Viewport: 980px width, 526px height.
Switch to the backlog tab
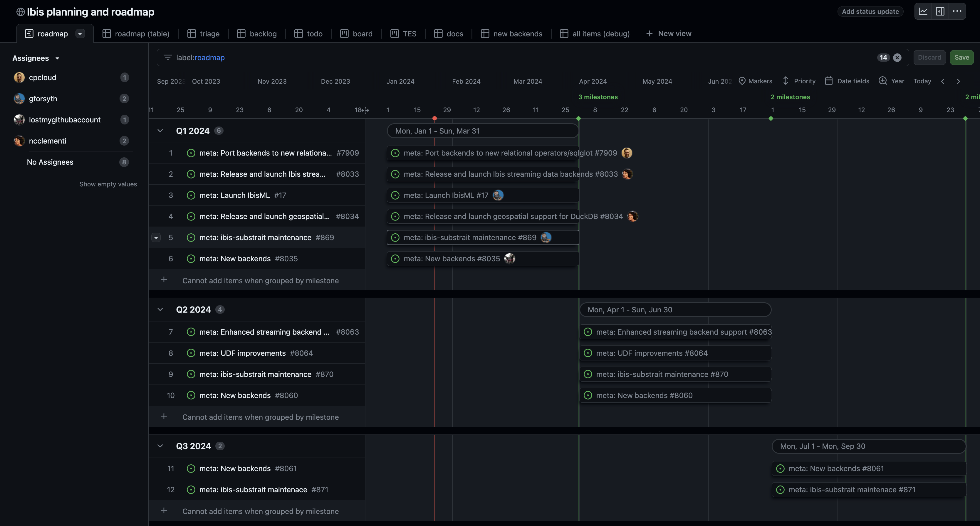tap(256, 33)
